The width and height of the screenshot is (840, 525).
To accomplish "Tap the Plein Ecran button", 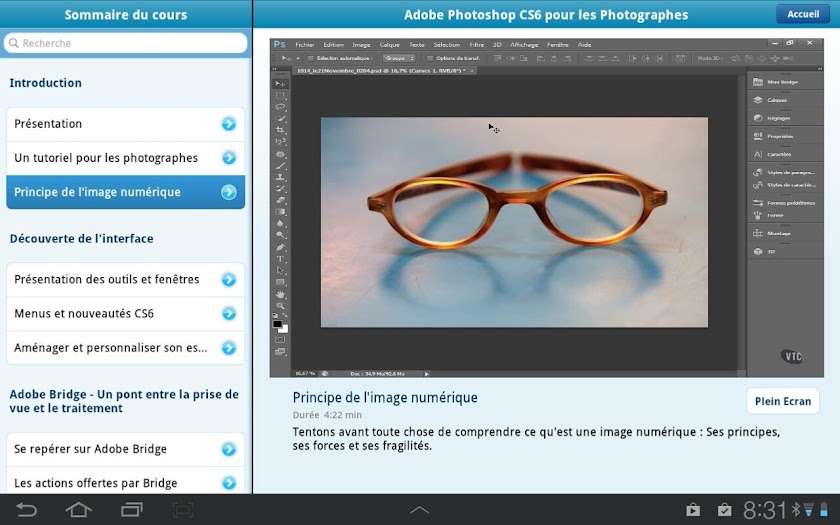I will click(783, 401).
